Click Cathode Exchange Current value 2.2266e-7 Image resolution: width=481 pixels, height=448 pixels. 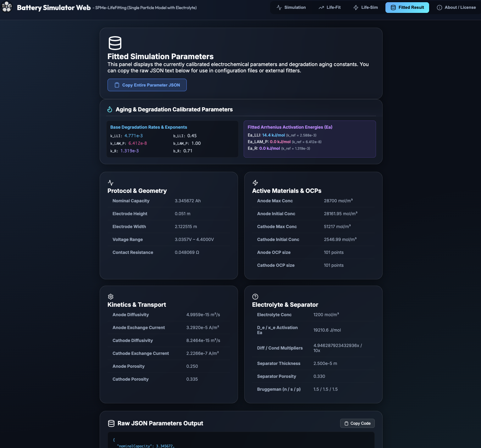click(202, 353)
